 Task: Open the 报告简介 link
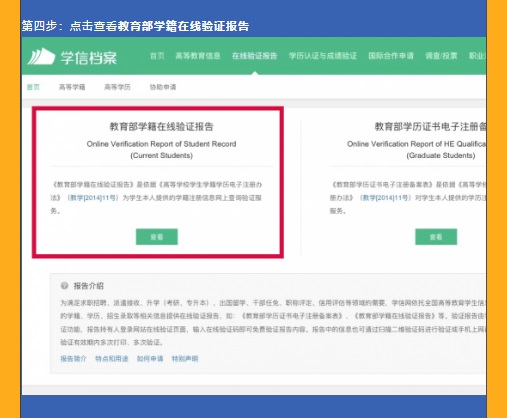73,359
